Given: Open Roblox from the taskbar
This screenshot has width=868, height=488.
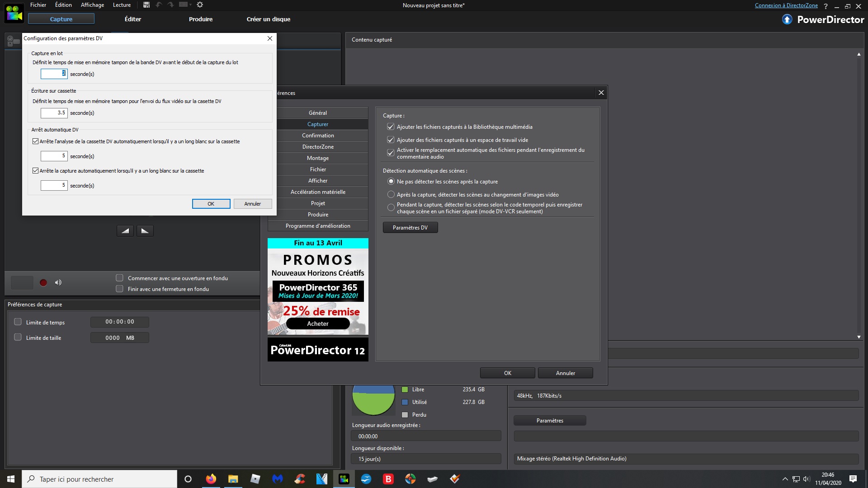Looking at the screenshot, I should pyautogui.click(x=255, y=479).
